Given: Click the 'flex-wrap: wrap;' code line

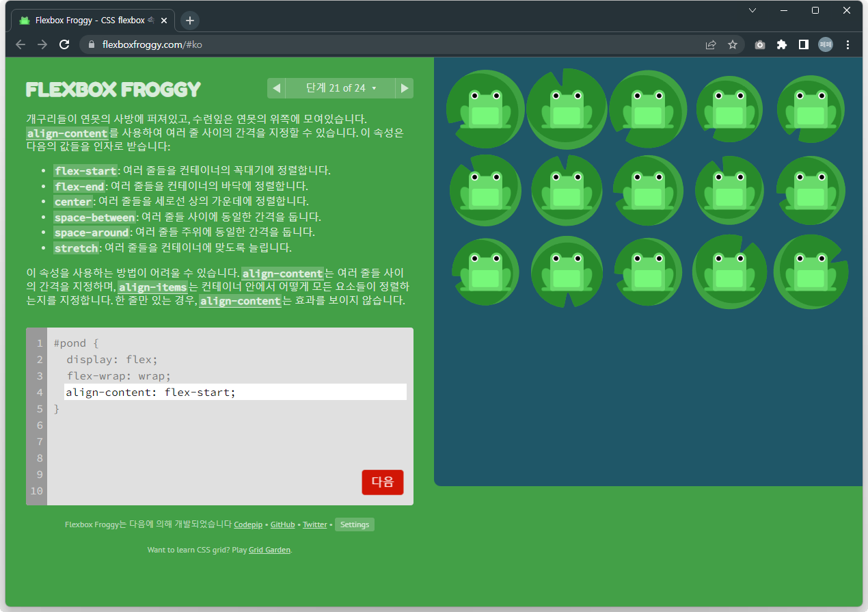Looking at the screenshot, I should [119, 376].
